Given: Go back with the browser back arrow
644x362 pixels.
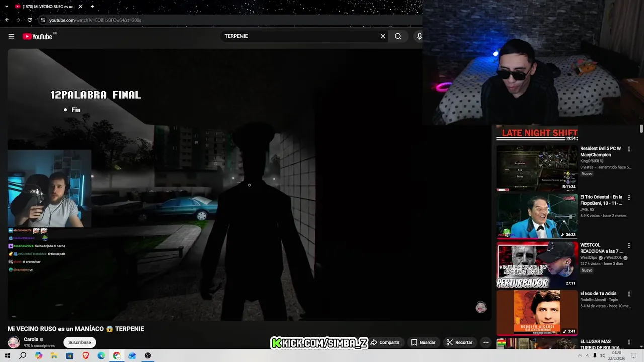Looking at the screenshot, I should pyautogui.click(x=7, y=20).
